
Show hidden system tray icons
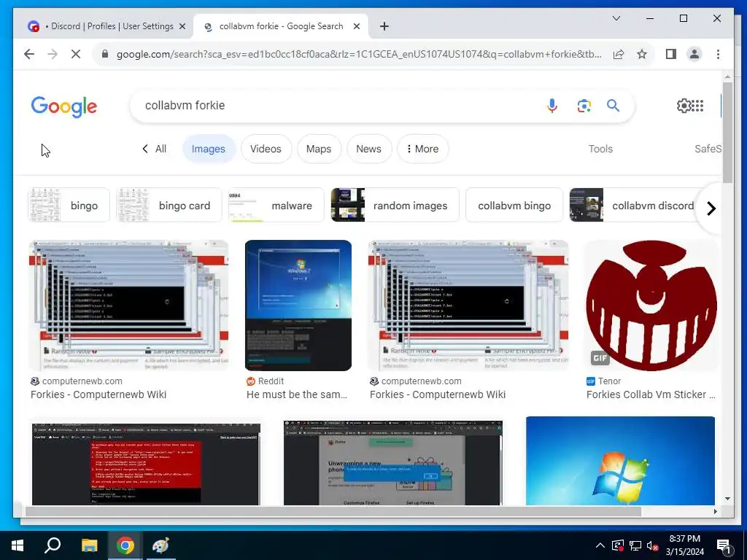click(600, 545)
